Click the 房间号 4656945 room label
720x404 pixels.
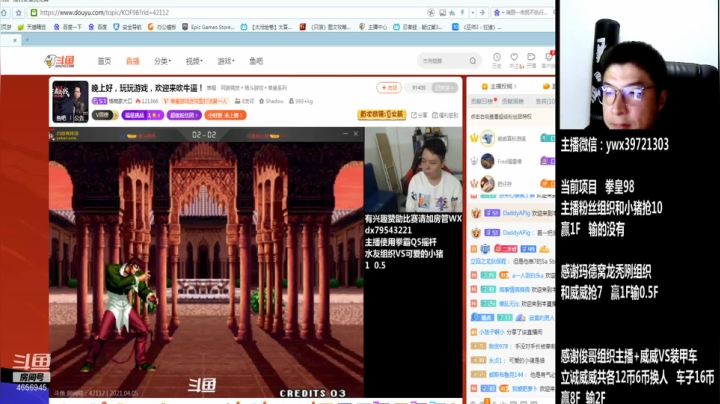[31, 382]
